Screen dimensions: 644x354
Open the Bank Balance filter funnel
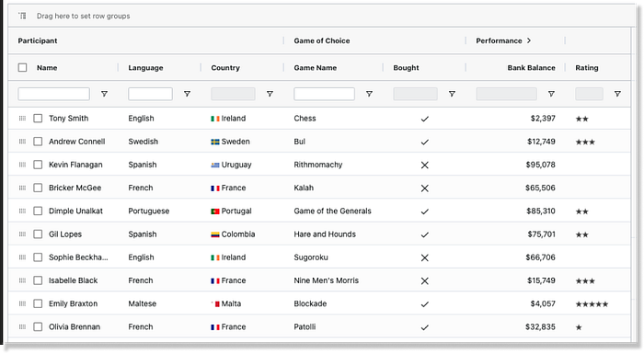click(551, 94)
